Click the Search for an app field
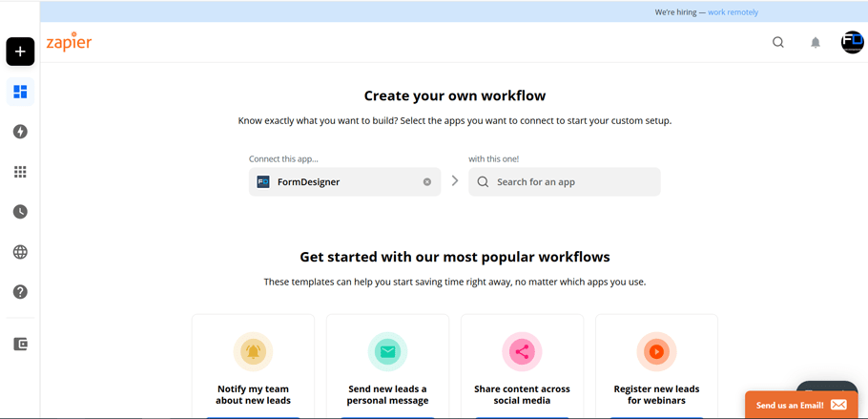 [565, 181]
